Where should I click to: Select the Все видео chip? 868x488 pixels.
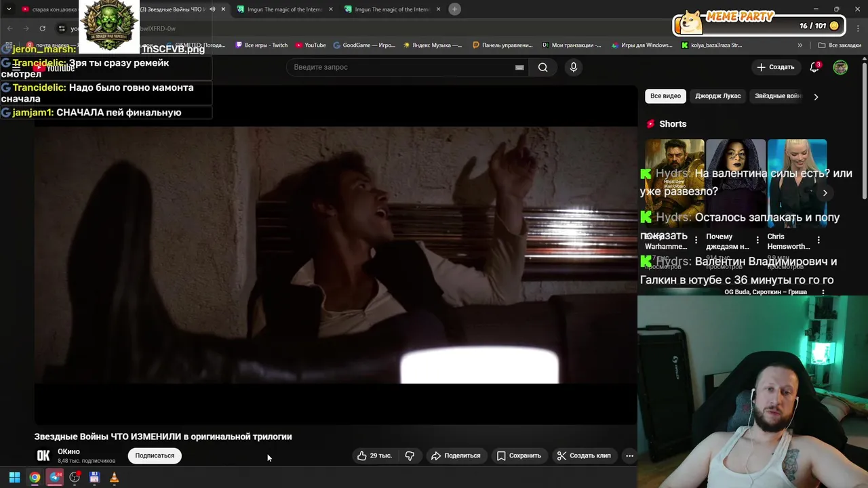coord(665,96)
